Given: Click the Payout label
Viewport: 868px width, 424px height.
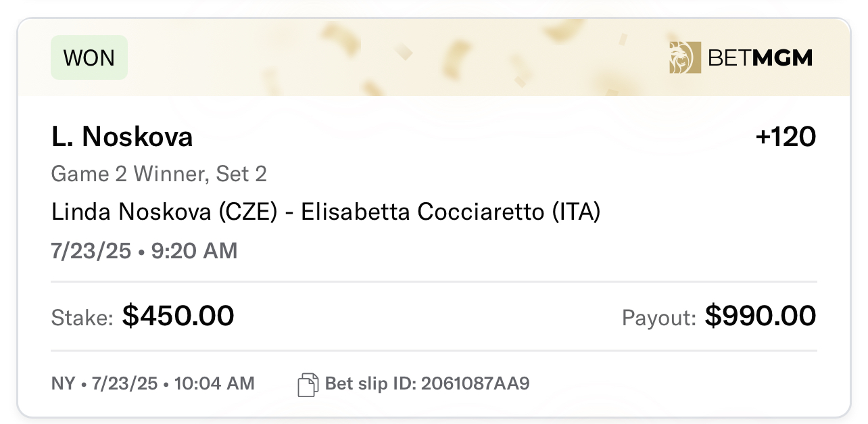Looking at the screenshot, I should click(x=659, y=317).
